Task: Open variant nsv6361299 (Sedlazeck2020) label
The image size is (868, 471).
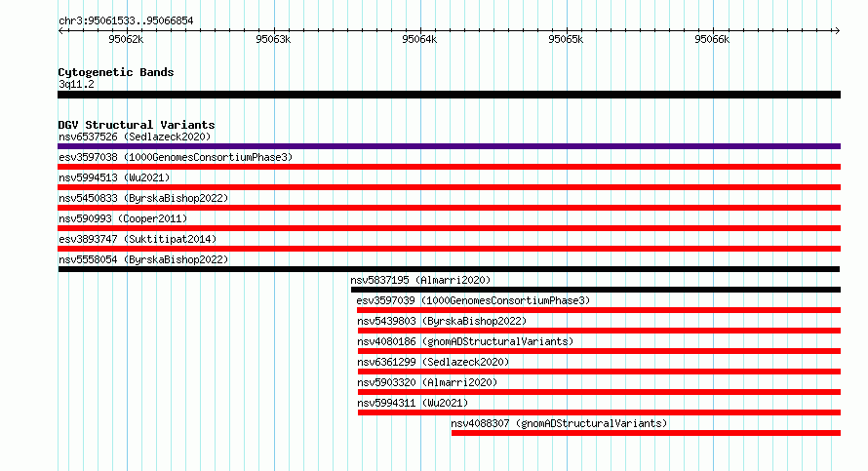Action: point(433,362)
